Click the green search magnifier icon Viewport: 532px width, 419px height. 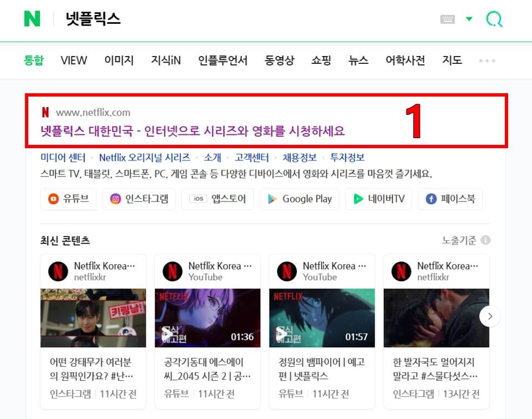tap(494, 19)
